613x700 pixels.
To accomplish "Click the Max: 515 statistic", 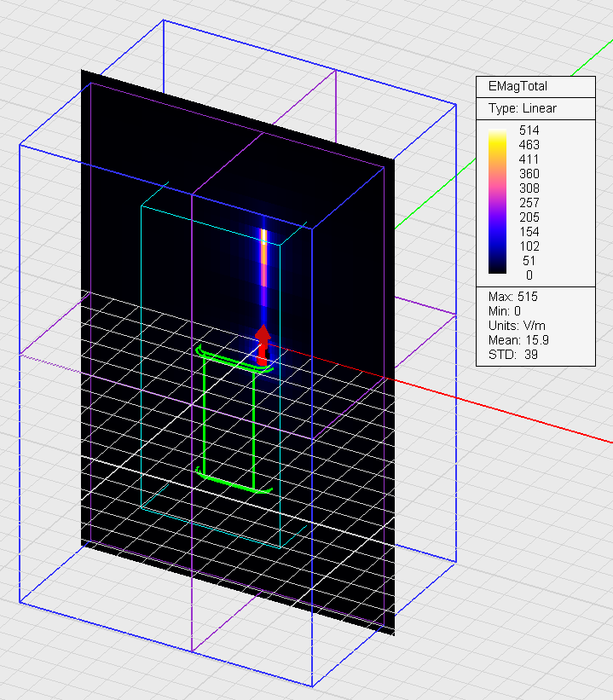I will [513, 297].
